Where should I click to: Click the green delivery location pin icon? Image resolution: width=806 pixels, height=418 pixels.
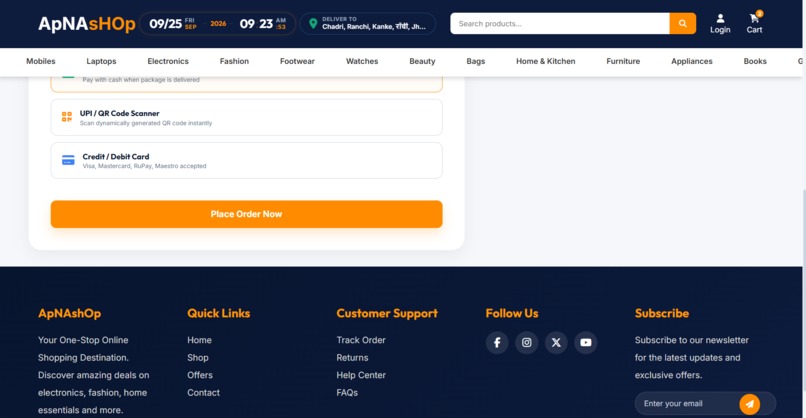(x=313, y=24)
